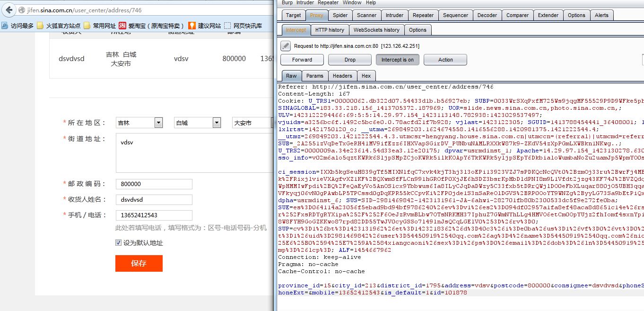Open the Repeater menu in menu bar
Image resolution: width=644 pixels, height=311 pixels.
tap(328, 2)
